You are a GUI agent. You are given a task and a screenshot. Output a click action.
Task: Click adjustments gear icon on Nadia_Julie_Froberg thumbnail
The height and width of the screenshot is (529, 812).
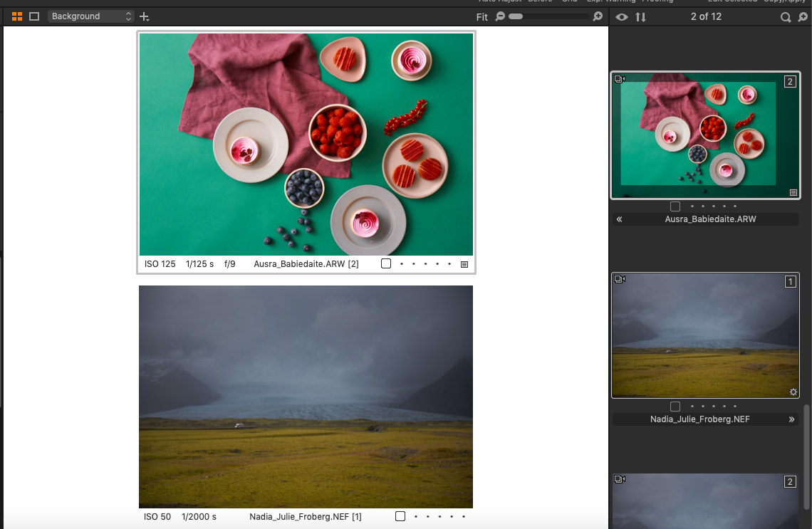tap(793, 392)
